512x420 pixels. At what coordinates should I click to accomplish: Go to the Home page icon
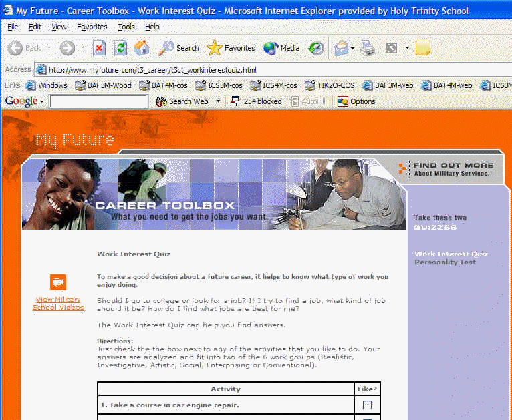(142, 48)
